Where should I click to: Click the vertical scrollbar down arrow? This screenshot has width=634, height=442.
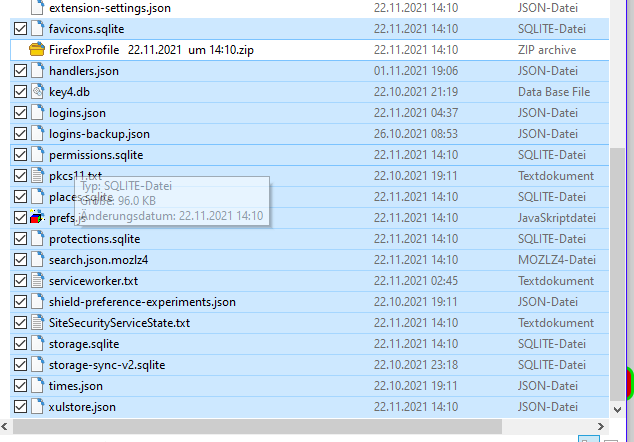[x=617, y=410]
